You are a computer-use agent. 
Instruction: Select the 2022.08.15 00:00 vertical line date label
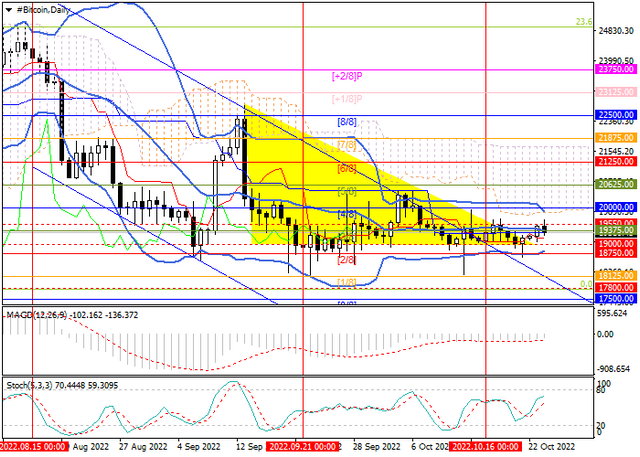point(34,446)
